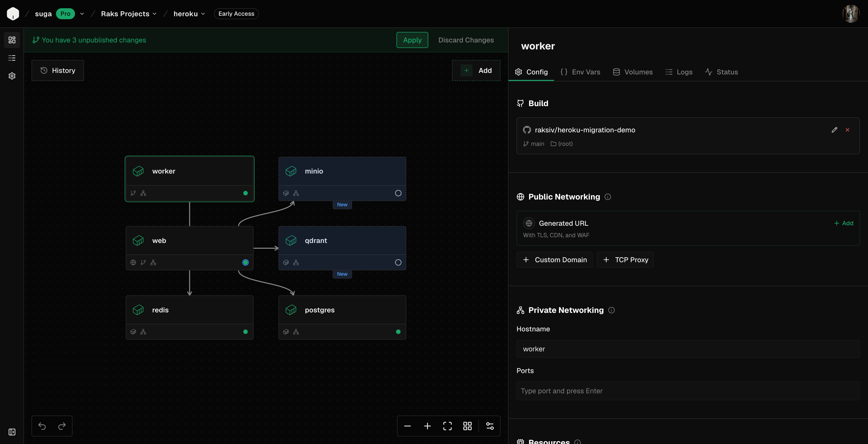868x444 pixels.
Task: Add a Generated URL
Action: tap(843, 223)
